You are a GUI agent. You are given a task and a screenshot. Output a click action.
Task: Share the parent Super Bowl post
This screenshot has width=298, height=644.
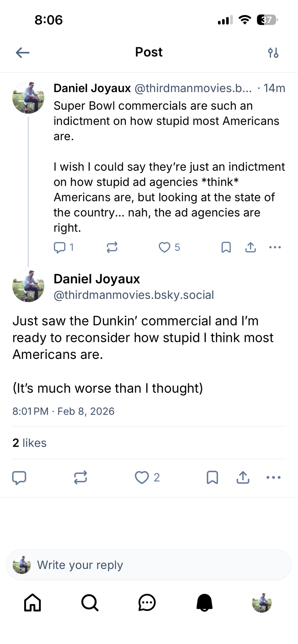[x=251, y=247]
